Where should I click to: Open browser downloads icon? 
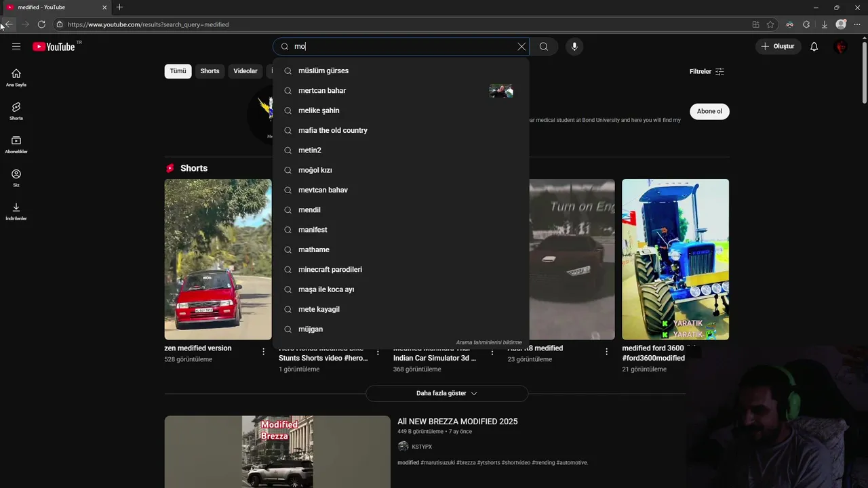click(824, 24)
